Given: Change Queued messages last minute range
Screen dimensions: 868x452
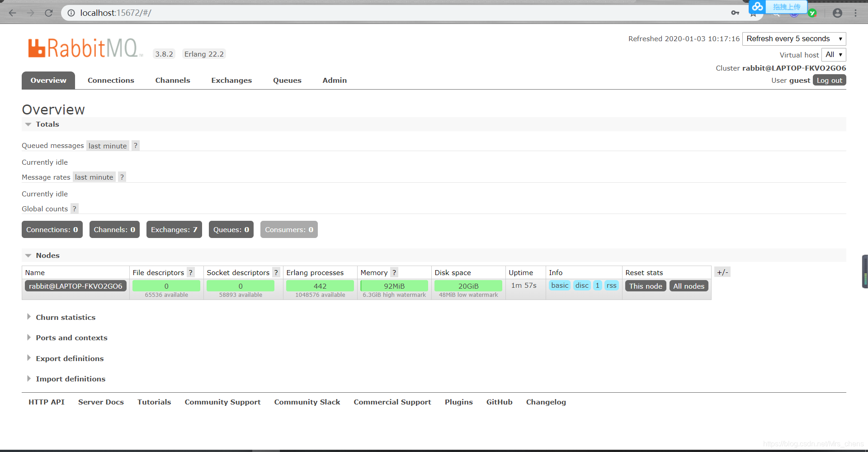Looking at the screenshot, I should click(x=108, y=146).
